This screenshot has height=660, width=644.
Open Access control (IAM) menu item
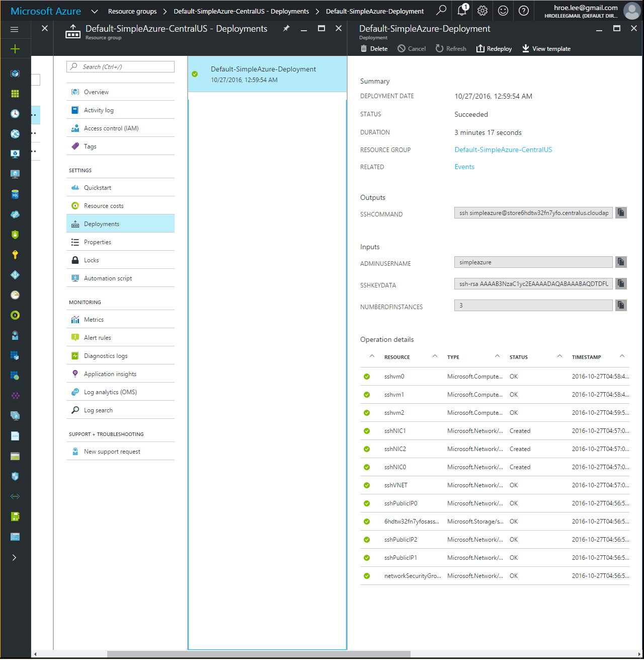click(x=120, y=128)
